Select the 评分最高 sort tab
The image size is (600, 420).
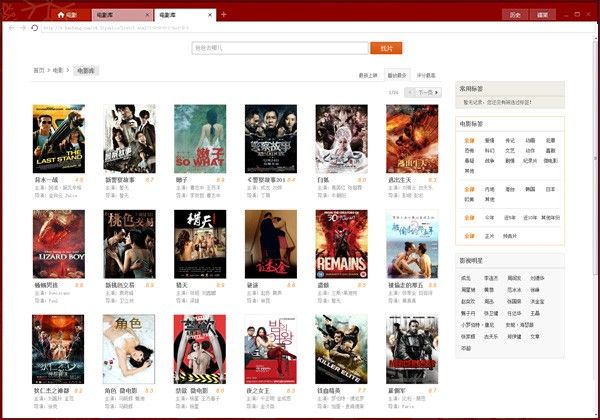click(426, 75)
